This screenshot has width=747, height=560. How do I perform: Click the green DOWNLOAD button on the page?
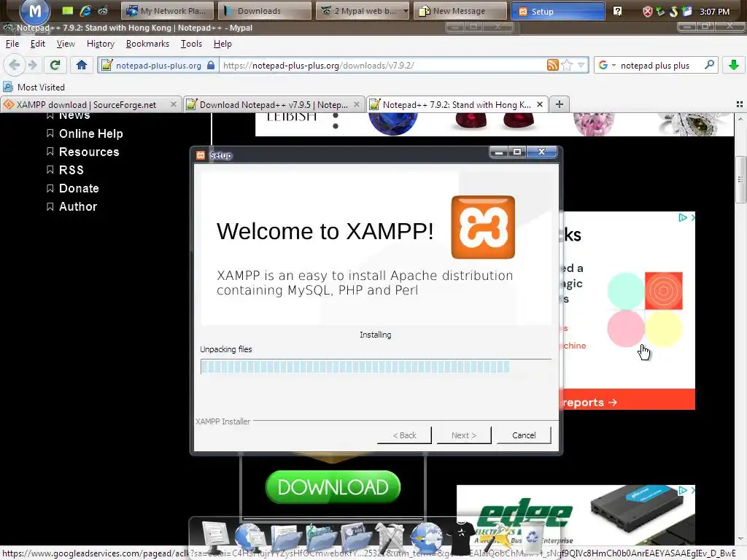click(333, 487)
